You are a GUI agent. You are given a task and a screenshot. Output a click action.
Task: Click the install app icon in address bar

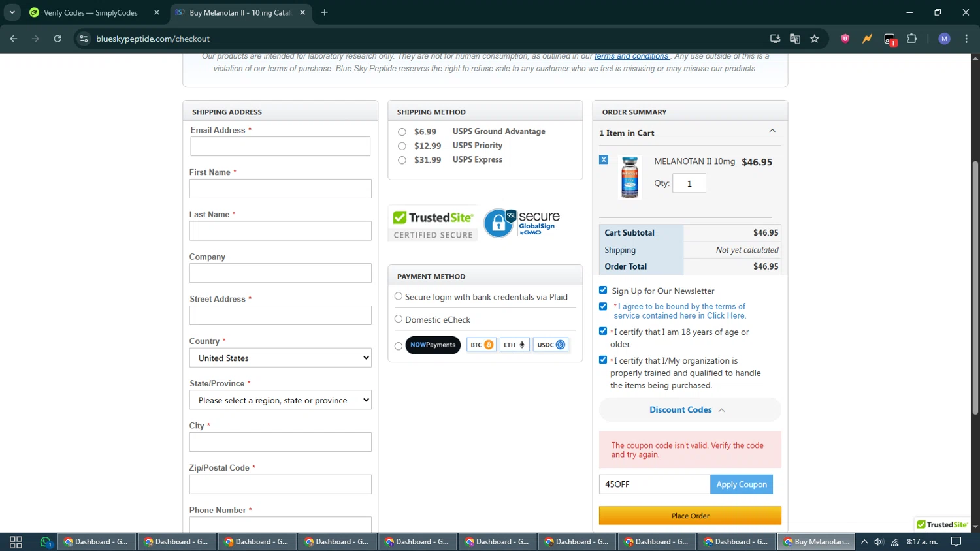pos(776,39)
